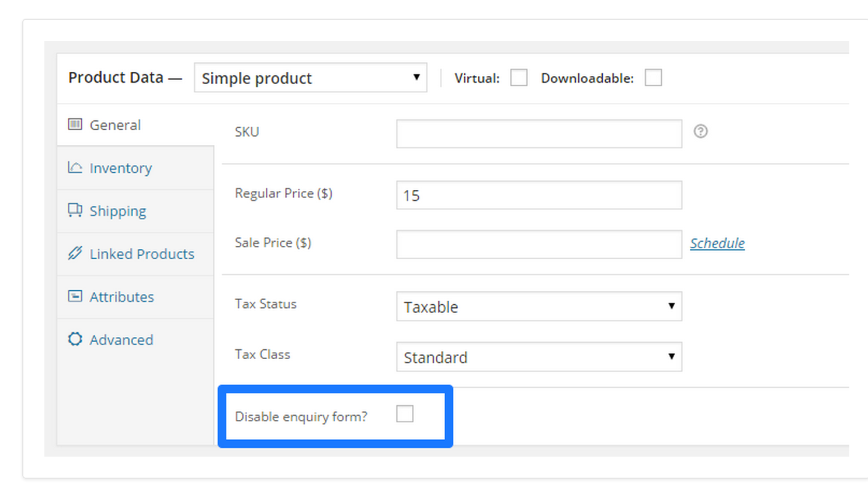Screen dimensions: 868x487
Task: Click the Inventory chart icon
Action: click(x=75, y=168)
